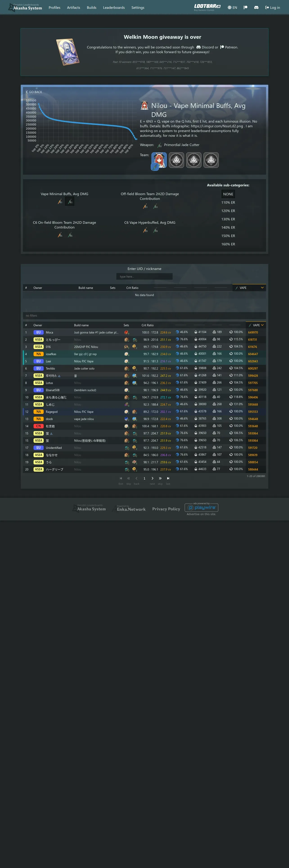This screenshot has height=868, width=289.
Task: Select orange R1 weapon under Off-field Bloom Team
Action: click(145, 206)
